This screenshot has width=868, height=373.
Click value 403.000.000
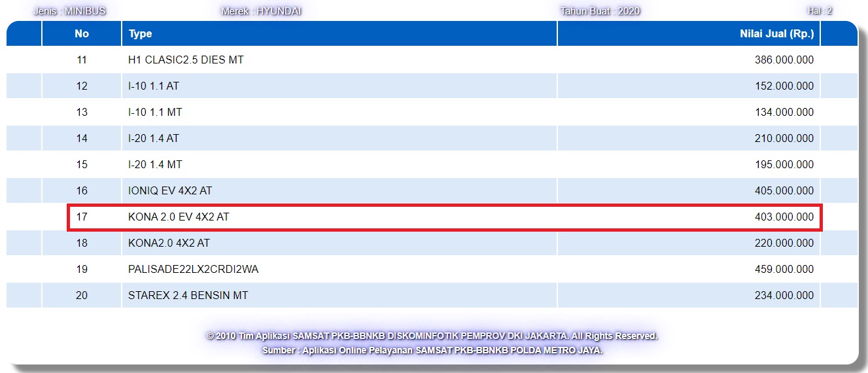point(784,217)
